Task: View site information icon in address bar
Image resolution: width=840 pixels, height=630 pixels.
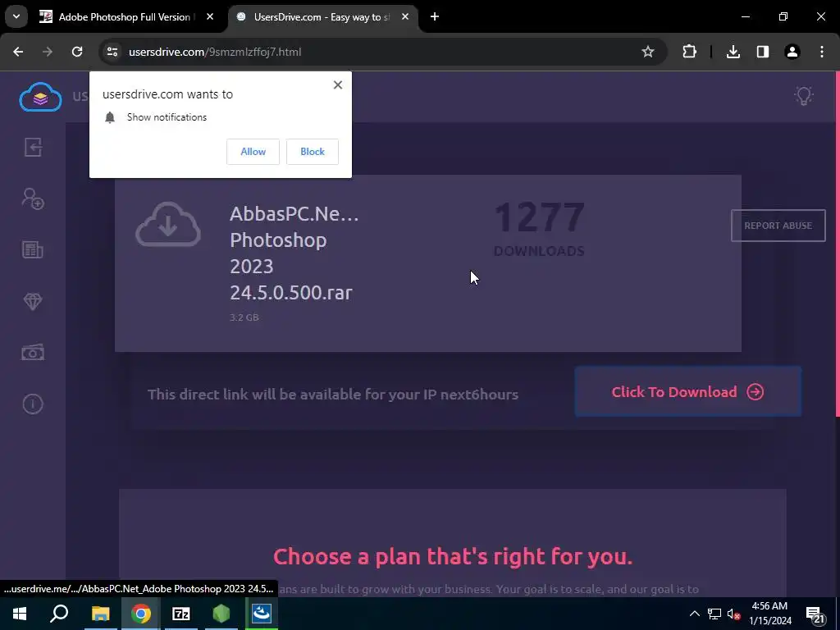Action: point(112,52)
